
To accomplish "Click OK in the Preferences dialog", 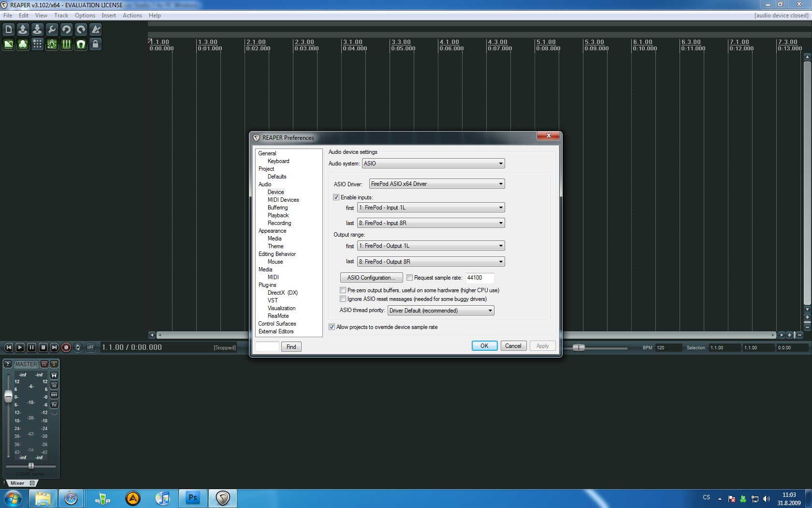I will click(484, 346).
